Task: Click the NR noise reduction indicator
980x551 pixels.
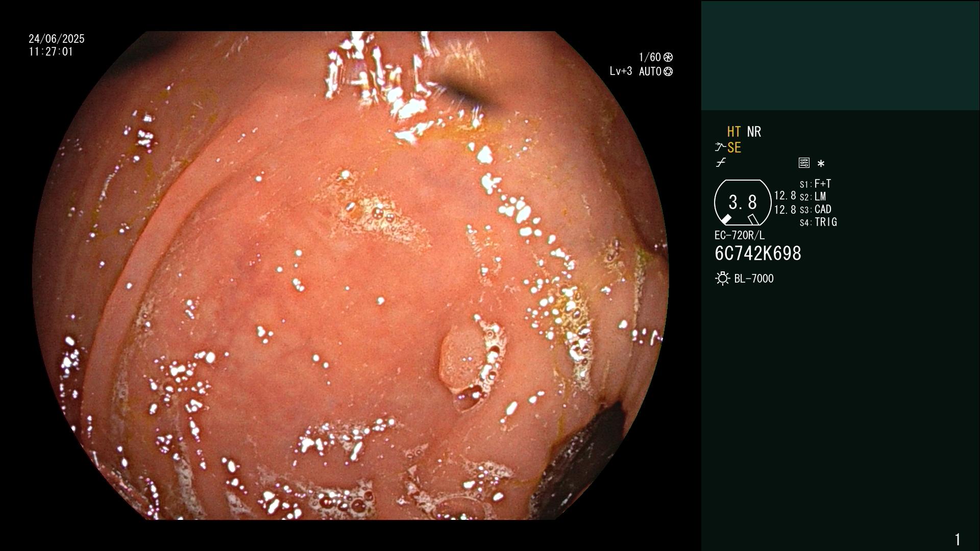Action: point(754,132)
